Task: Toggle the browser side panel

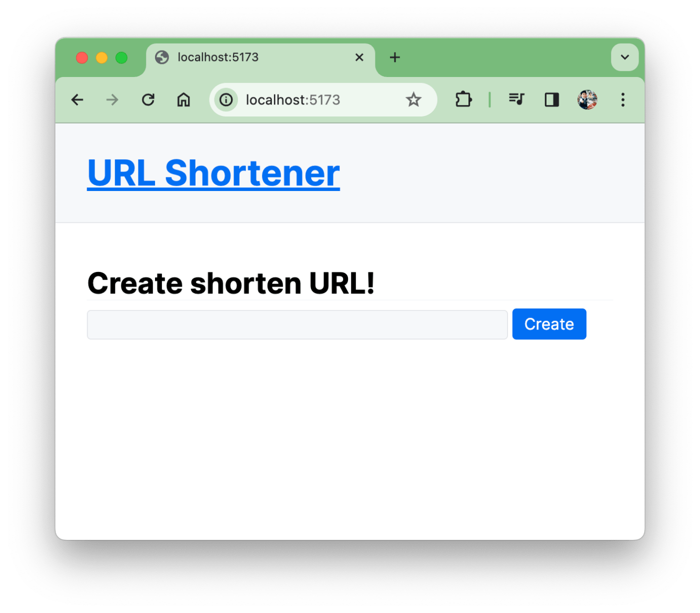Action: coord(552,100)
